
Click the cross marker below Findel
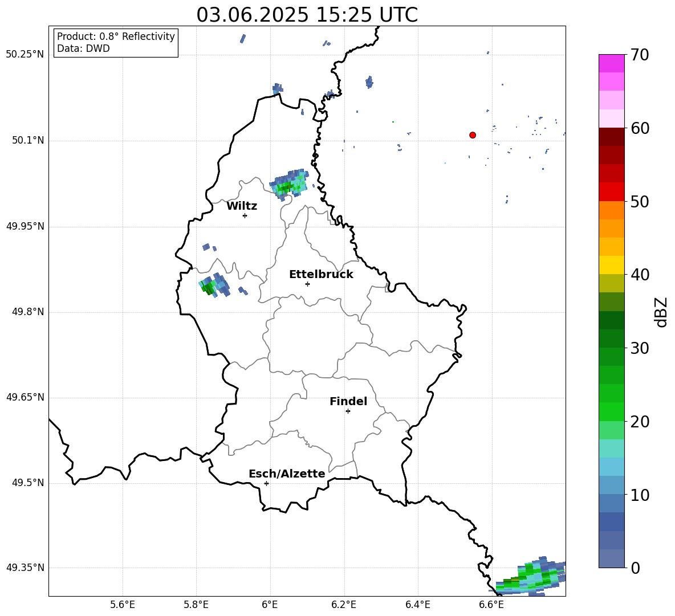point(348,411)
